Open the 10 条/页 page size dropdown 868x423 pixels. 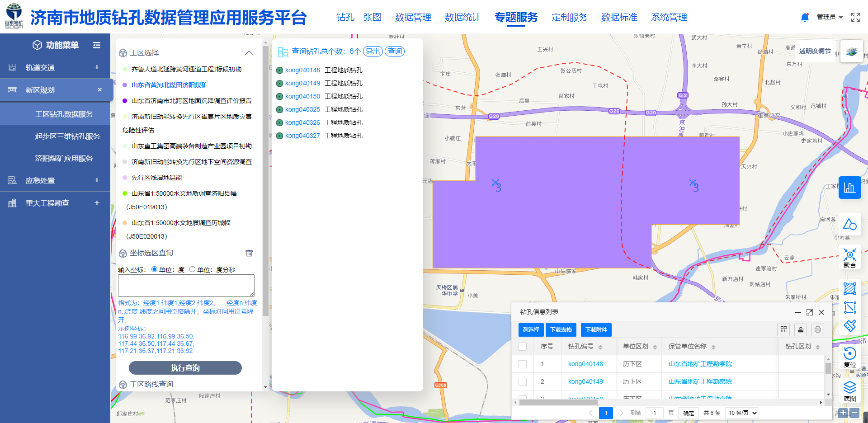[742, 413]
